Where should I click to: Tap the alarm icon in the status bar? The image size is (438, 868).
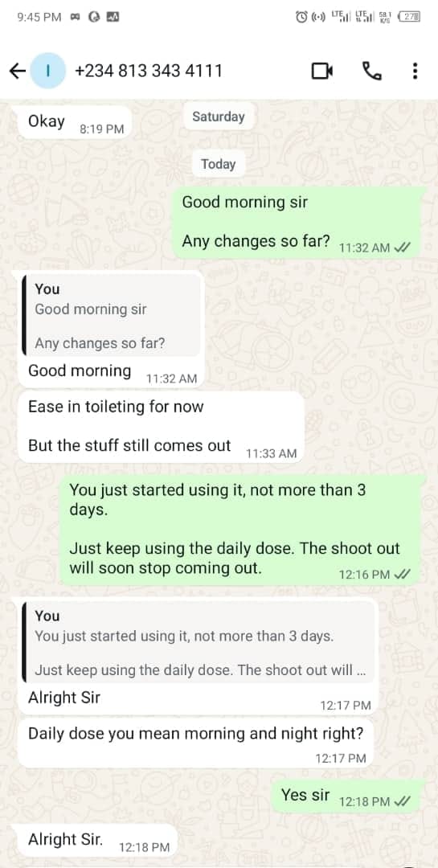tap(302, 17)
